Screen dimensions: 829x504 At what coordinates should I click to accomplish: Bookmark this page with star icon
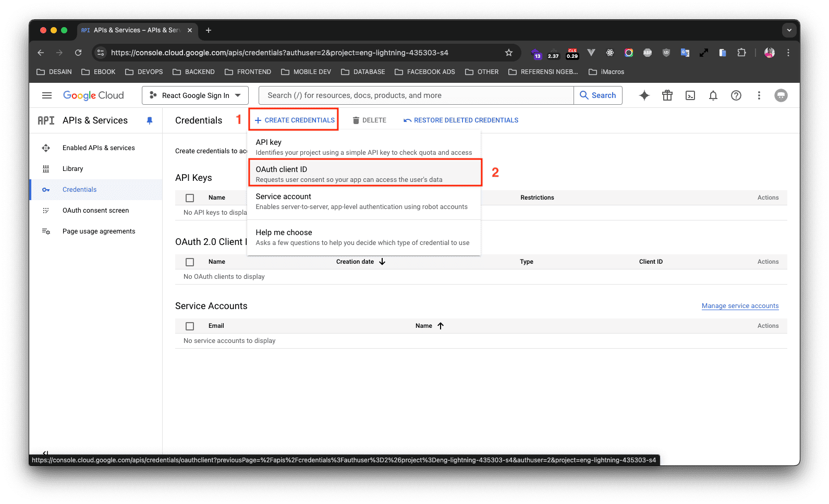point(509,53)
